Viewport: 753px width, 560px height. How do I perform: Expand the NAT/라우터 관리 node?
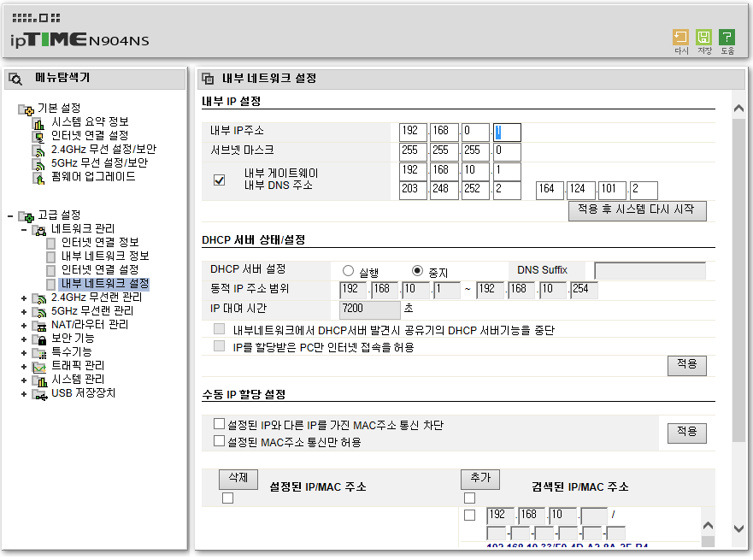click(x=24, y=326)
